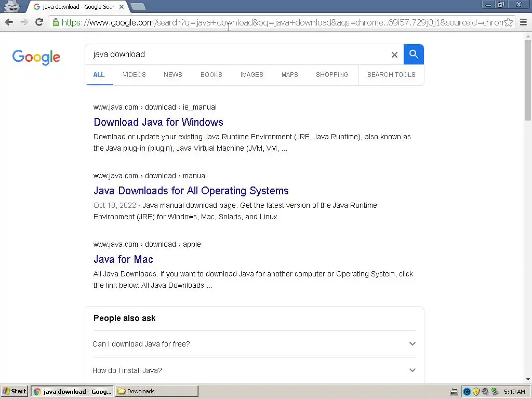Select the java download browser tab title

pos(78,7)
